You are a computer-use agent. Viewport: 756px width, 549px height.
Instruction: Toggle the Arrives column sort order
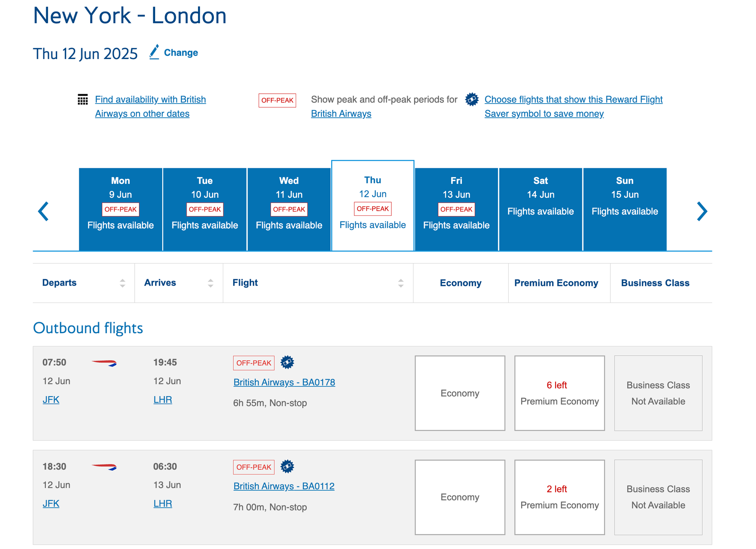211,283
